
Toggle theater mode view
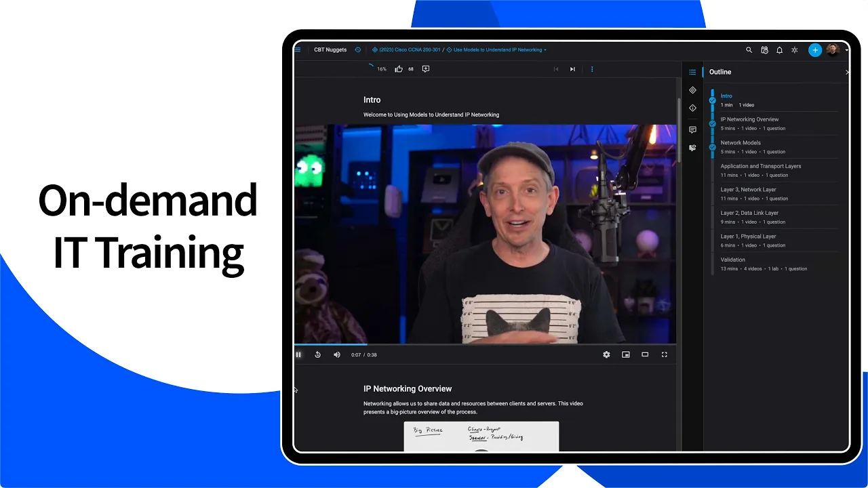[x=645, y=354]
